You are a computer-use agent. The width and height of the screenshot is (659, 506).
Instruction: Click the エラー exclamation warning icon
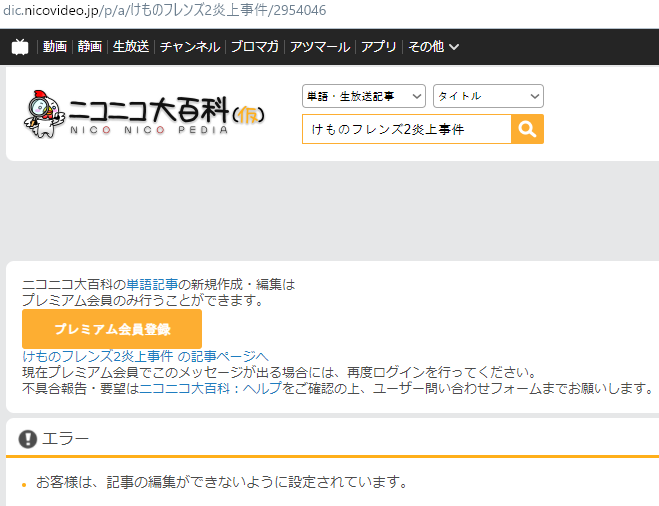click(x=28, y=439)
